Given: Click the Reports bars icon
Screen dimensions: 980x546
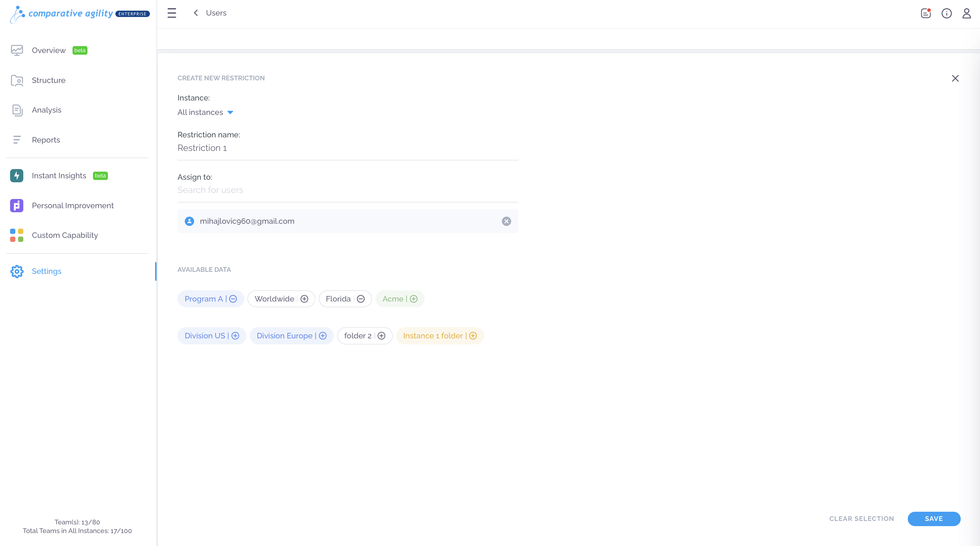Looking at the screenshot, I should tap(17, 140).
